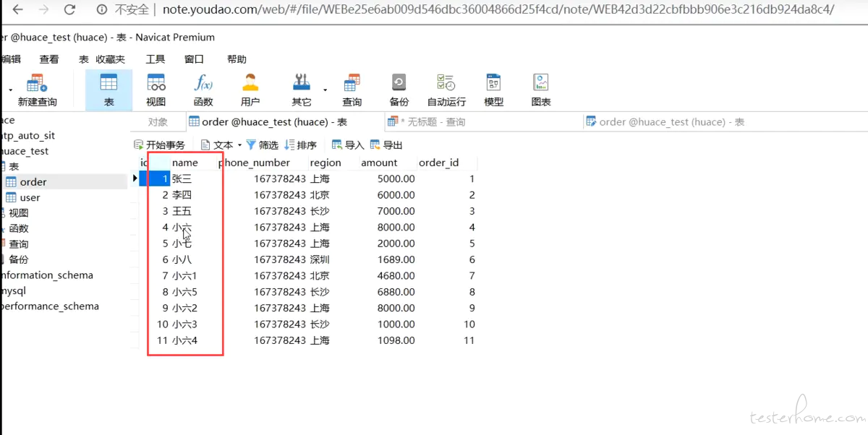Select the highlighted id cell 1
868x435 pixels.
155,178
